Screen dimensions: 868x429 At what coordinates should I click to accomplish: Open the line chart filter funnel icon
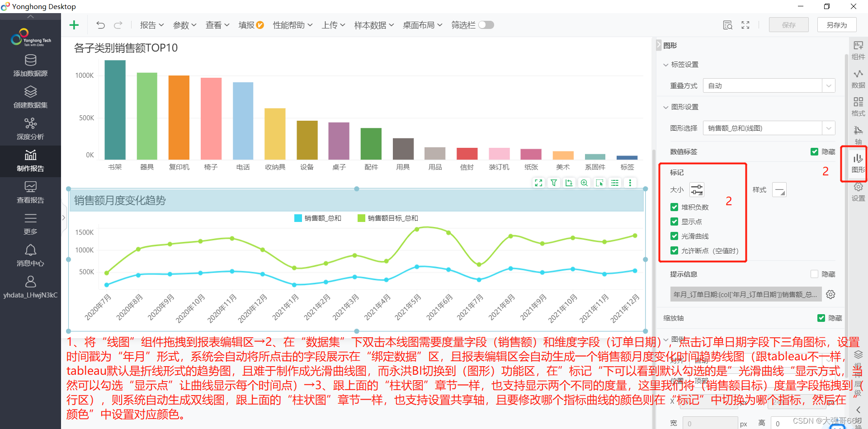(x=553, y=183)
